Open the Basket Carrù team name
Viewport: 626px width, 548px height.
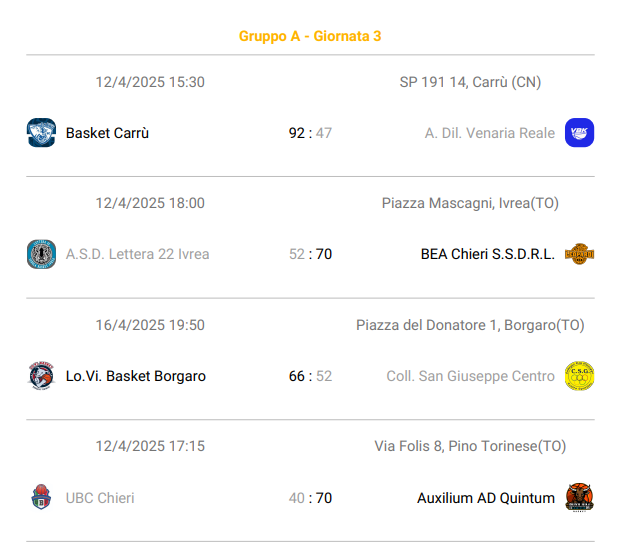[107, 133]
